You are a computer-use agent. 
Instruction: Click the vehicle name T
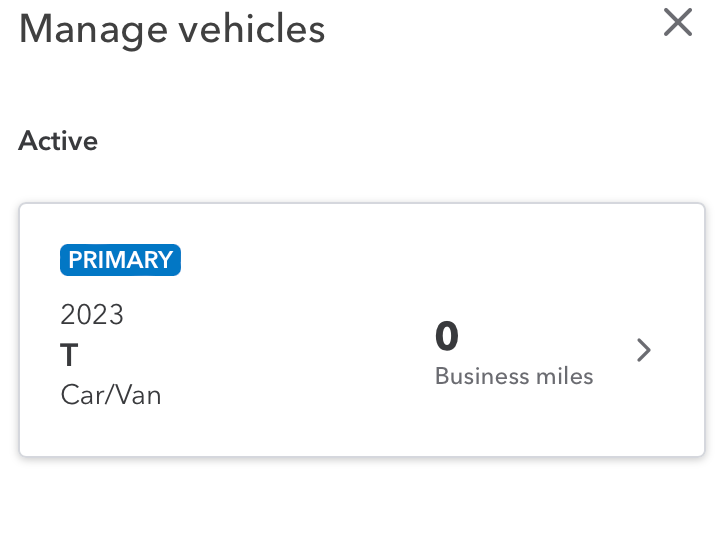tap(70, 355)
